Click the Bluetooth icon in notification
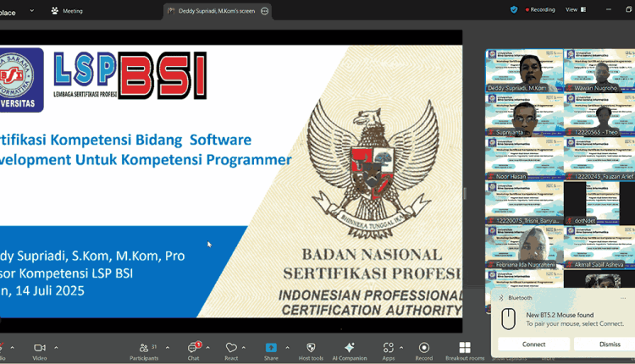 [501, 298]
